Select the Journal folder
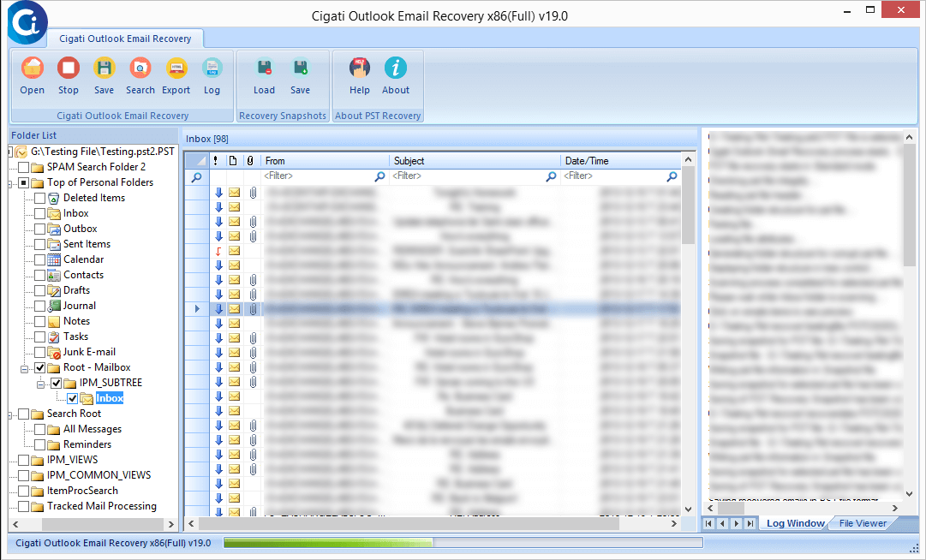 [x=80, y=306]
